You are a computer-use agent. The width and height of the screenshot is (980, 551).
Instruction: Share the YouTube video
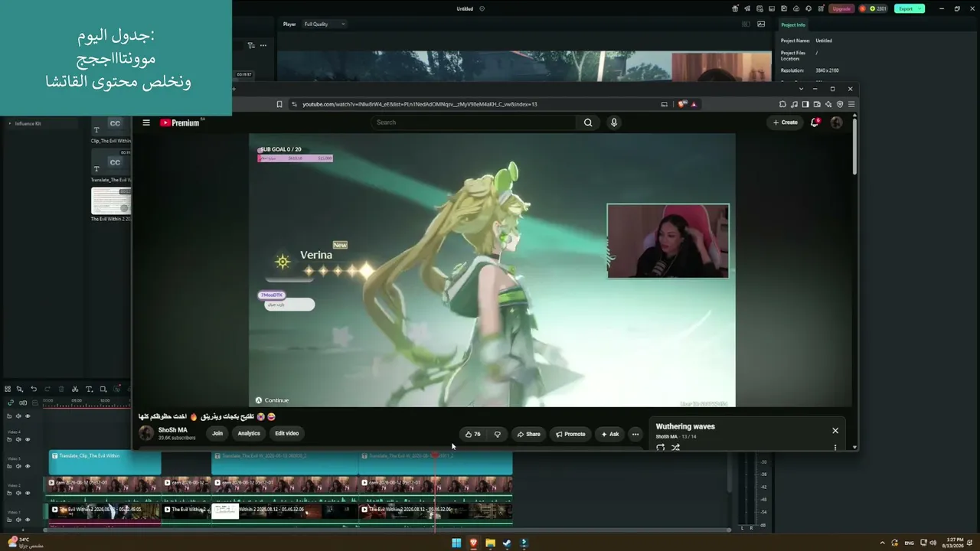(528, 434)
